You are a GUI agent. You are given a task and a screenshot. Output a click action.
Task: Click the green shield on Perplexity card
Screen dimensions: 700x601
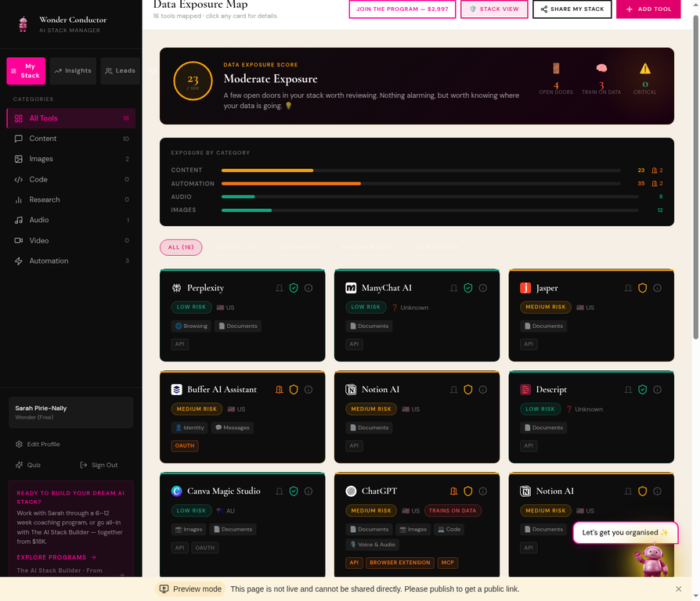click(x=294, y=288)
